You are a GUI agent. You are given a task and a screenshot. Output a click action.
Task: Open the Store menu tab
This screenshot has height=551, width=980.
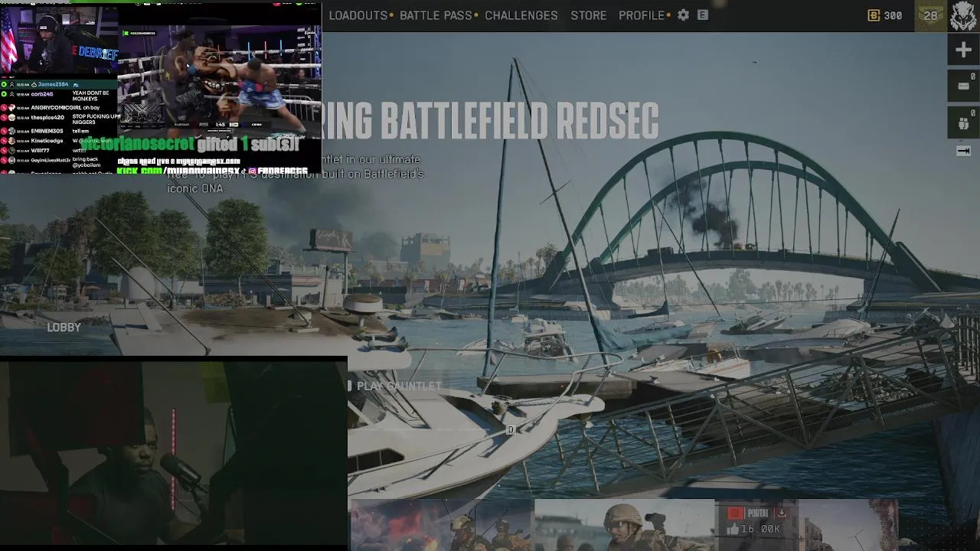588,15
